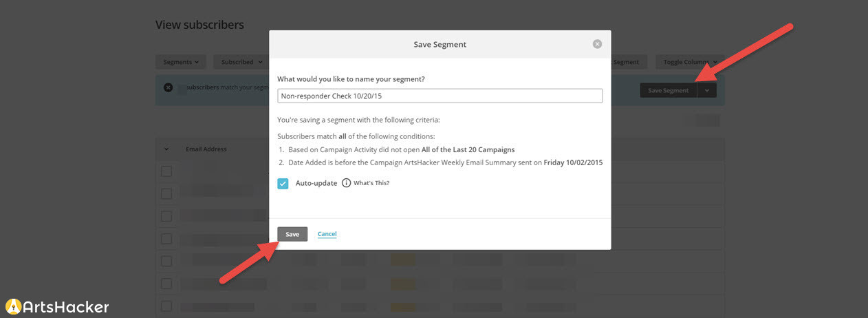Open the Toggle Columns dropdown
Image resolution: width=868 pixels, height=318 pixels.
tap(690, 62)
